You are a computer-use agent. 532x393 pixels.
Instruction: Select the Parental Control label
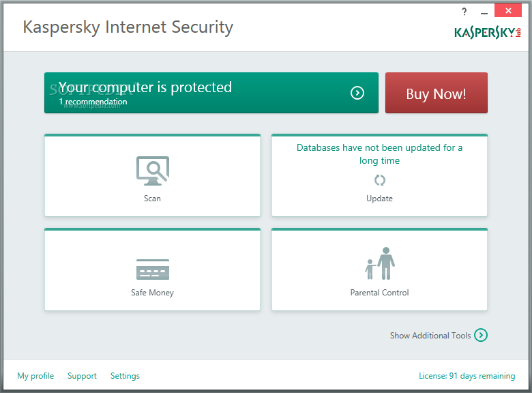point(379,293)
